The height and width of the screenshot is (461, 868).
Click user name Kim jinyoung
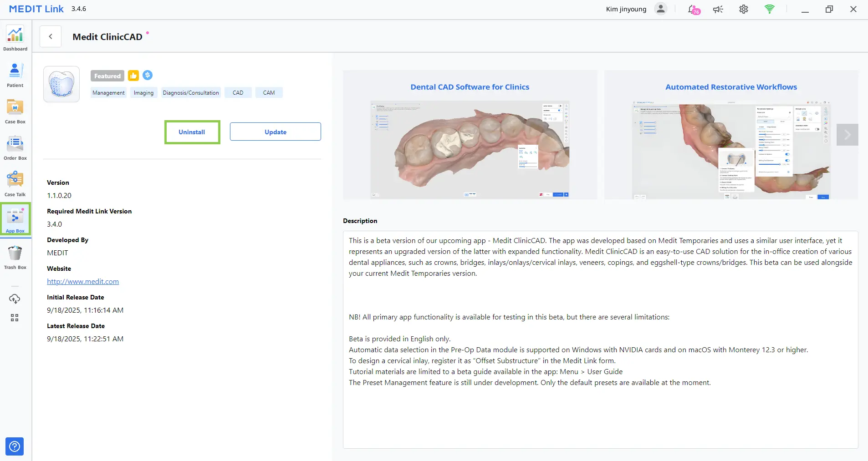click(626, 9)
